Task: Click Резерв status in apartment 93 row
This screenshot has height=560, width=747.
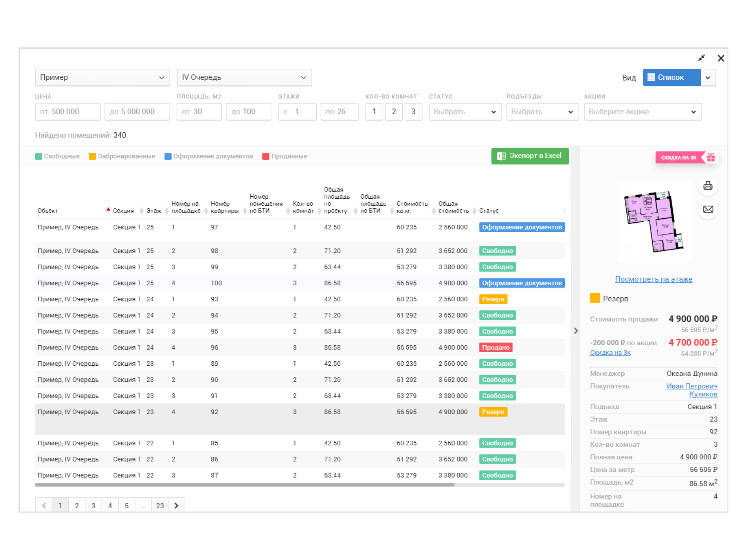Action: pyautogui.click(x=493, y=299)
